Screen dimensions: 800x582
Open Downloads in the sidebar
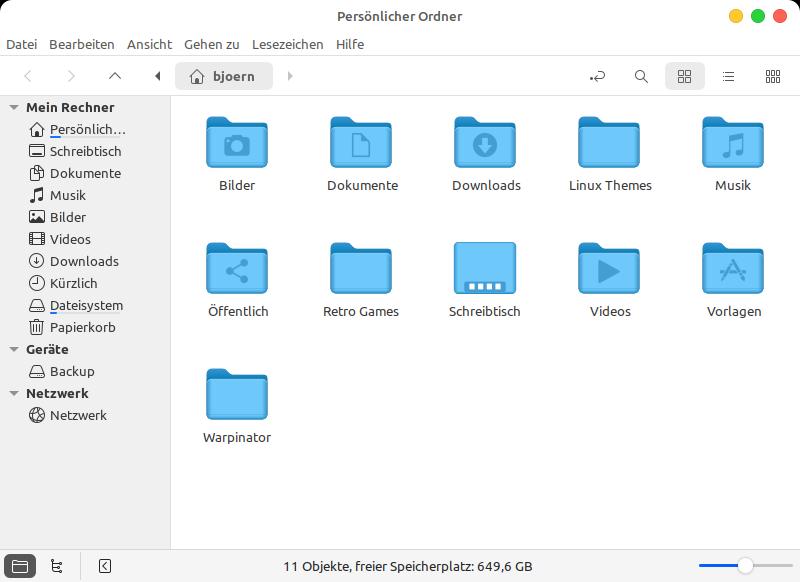[x=85, y=261]
